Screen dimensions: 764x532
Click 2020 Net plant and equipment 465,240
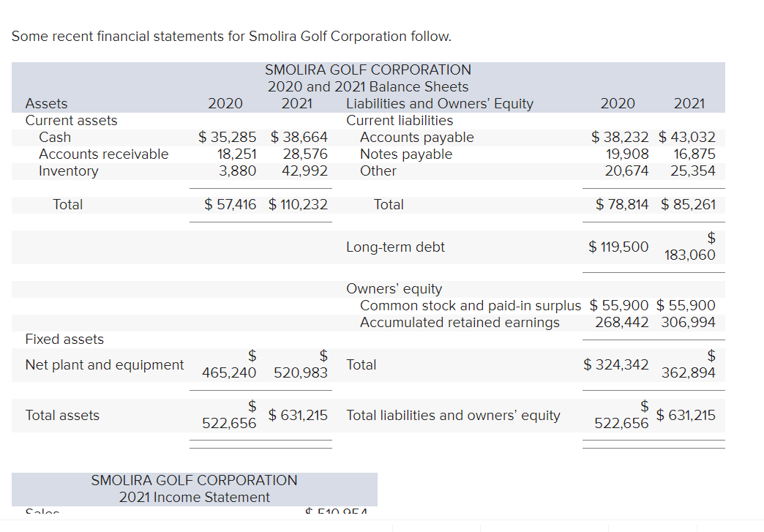pos(229,372)
